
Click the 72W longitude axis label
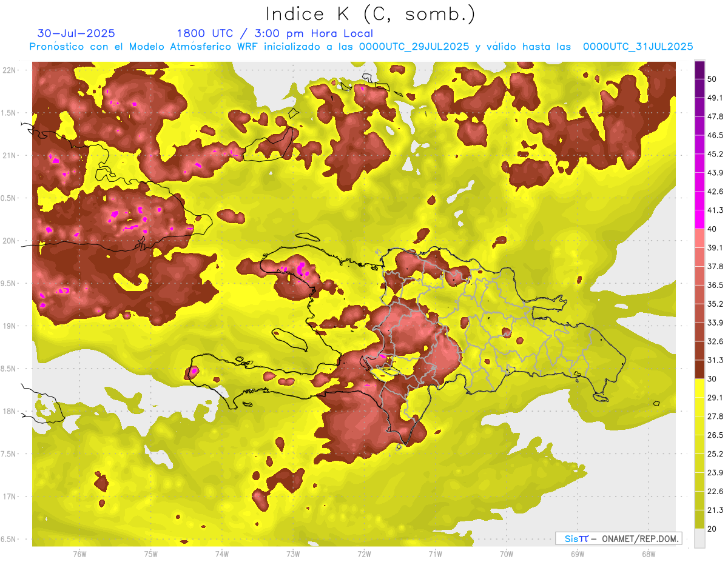click(364, 554)
